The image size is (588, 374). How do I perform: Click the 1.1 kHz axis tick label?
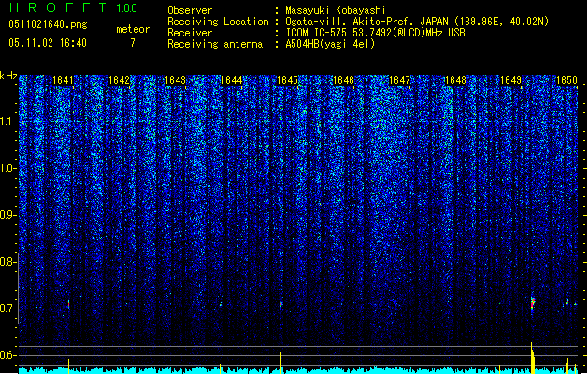click(x=7, y=122)
